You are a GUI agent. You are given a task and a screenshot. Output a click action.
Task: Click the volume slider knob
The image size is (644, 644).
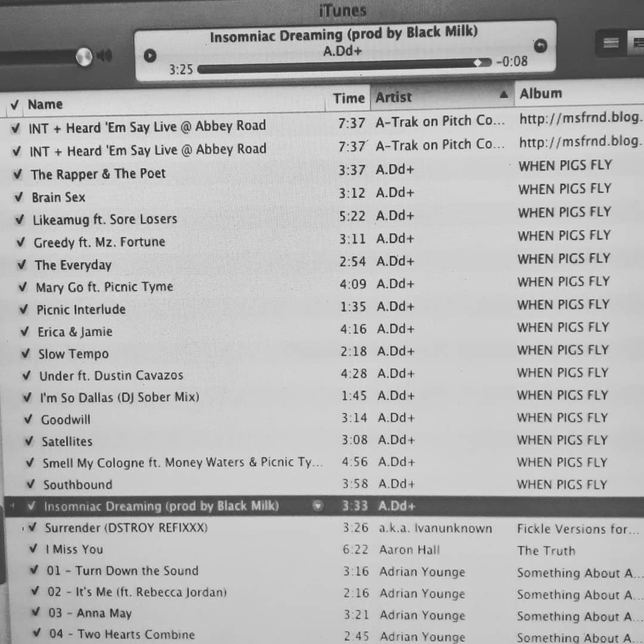coord(84,57)
